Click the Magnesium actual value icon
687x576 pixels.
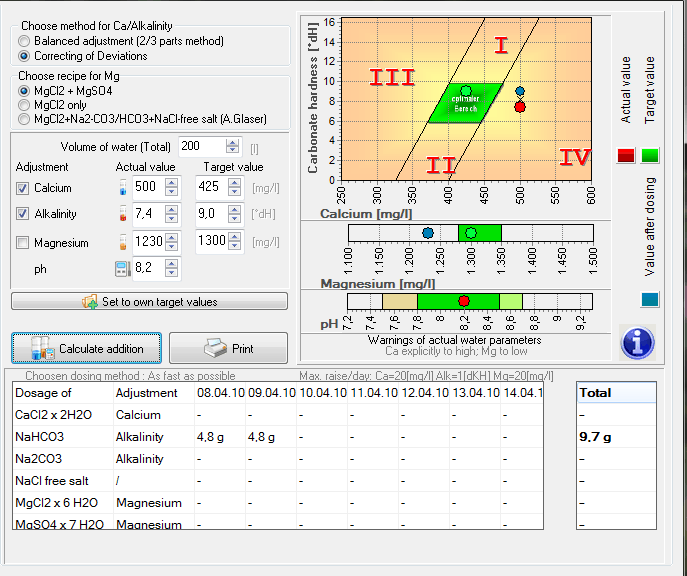122,242
